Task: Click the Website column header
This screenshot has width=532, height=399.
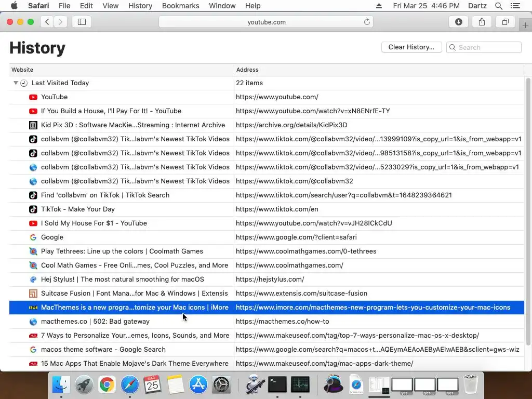Action: click(x=122, y=70)
